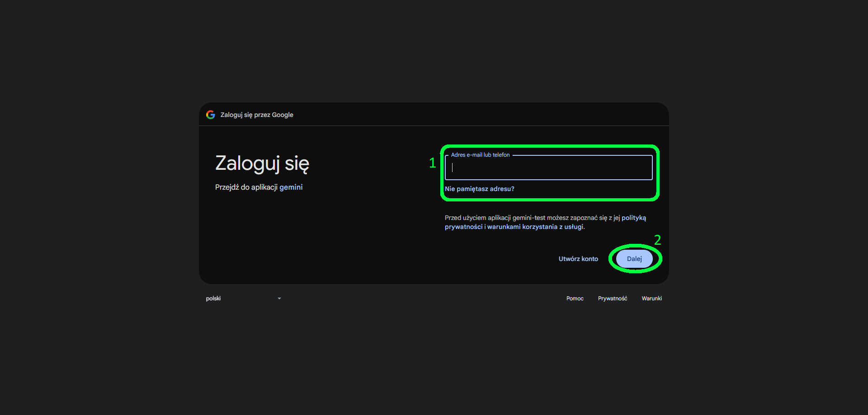Open the 'warunkami korzystania z usługi' link

pyautogui.click(x=535, y=227)
